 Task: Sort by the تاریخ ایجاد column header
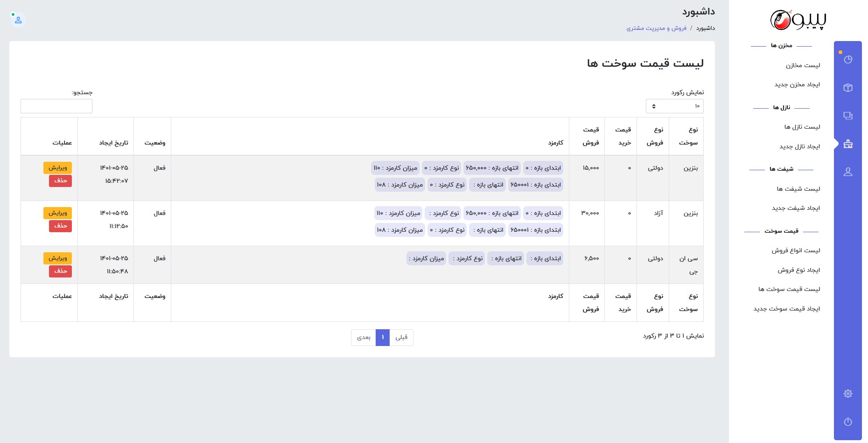(x=113, y=143)
